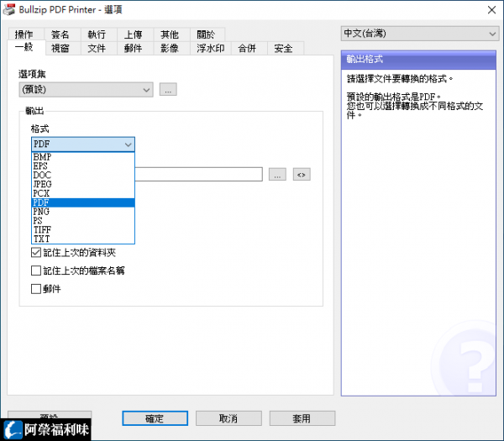This screenshot has width=504, height=441.
Task: Choose TIFF from the format list
Action: pos(83,229)
